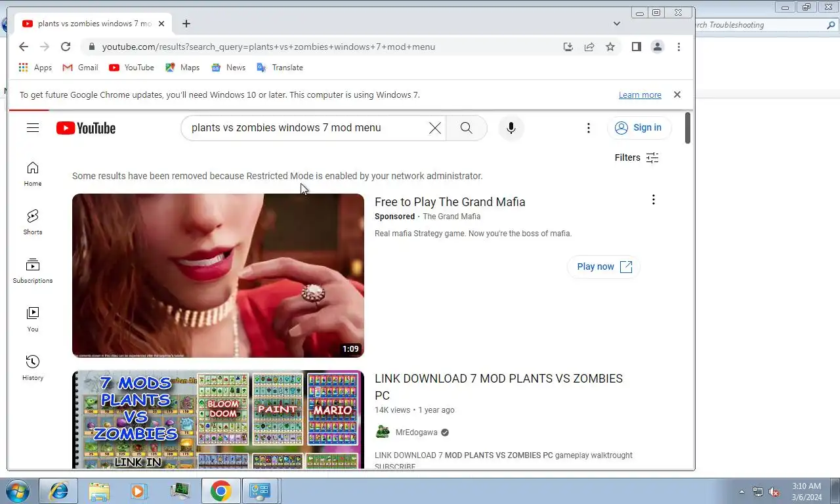Close the plants vs zombies tab
Image resolution: width=840 pixels, height=504 pixels.
161,24
